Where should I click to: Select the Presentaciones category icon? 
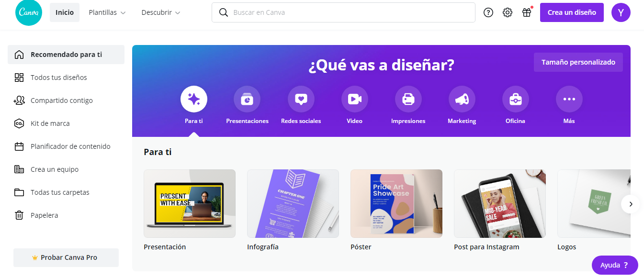pyautogui.click(x=247, y=100)
